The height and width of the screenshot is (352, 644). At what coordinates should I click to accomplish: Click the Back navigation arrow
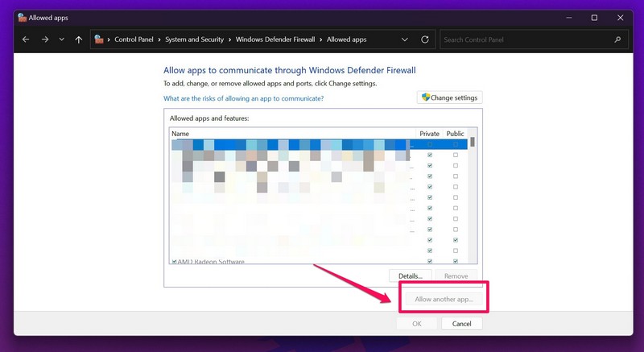point(27,39)
